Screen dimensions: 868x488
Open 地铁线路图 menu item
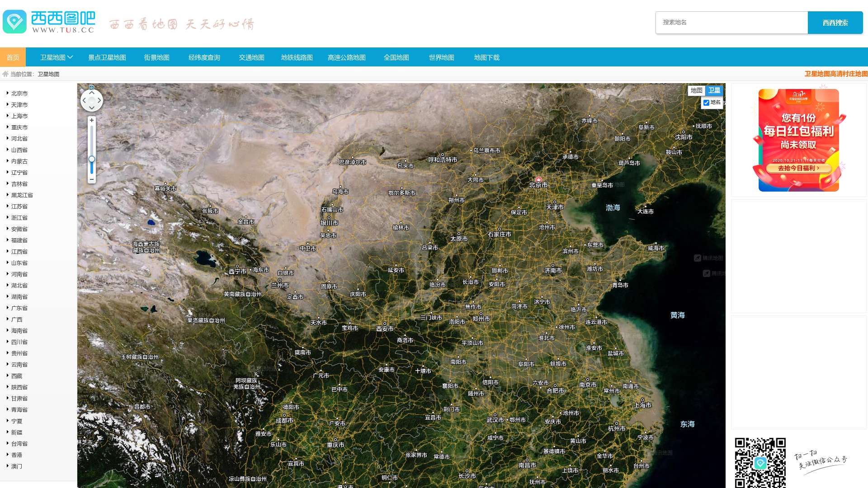pyautogui.click(x=297, y=57)
